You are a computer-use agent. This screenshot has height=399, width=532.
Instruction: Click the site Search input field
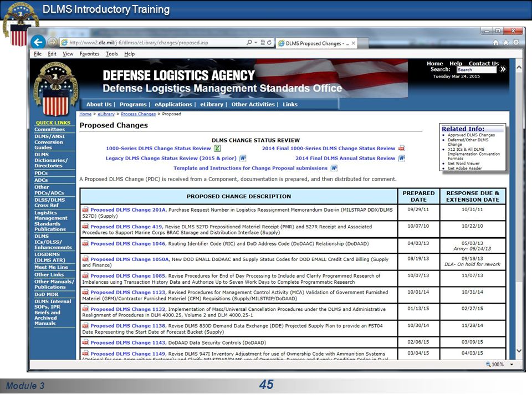pos(477,70)
